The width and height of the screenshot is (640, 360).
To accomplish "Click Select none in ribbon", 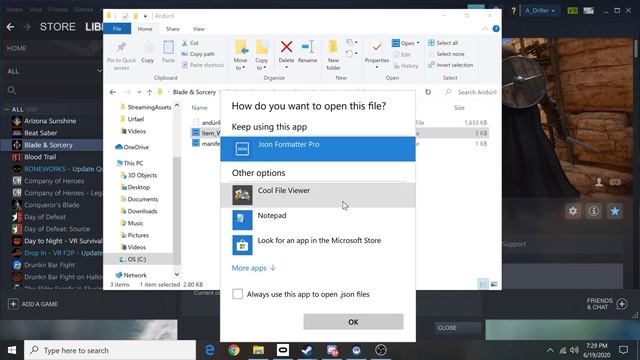I will 446,54.
